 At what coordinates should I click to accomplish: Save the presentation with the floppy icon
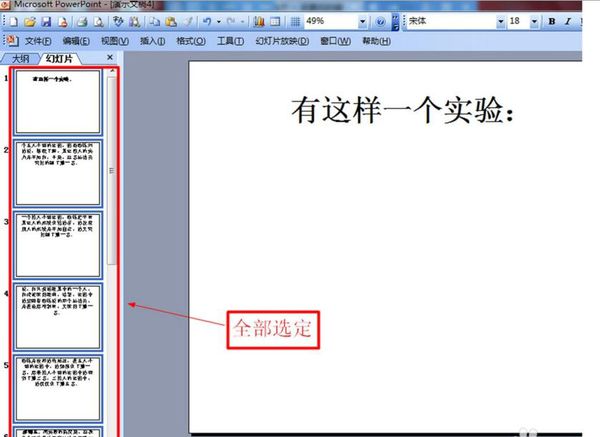click(46, 21)
